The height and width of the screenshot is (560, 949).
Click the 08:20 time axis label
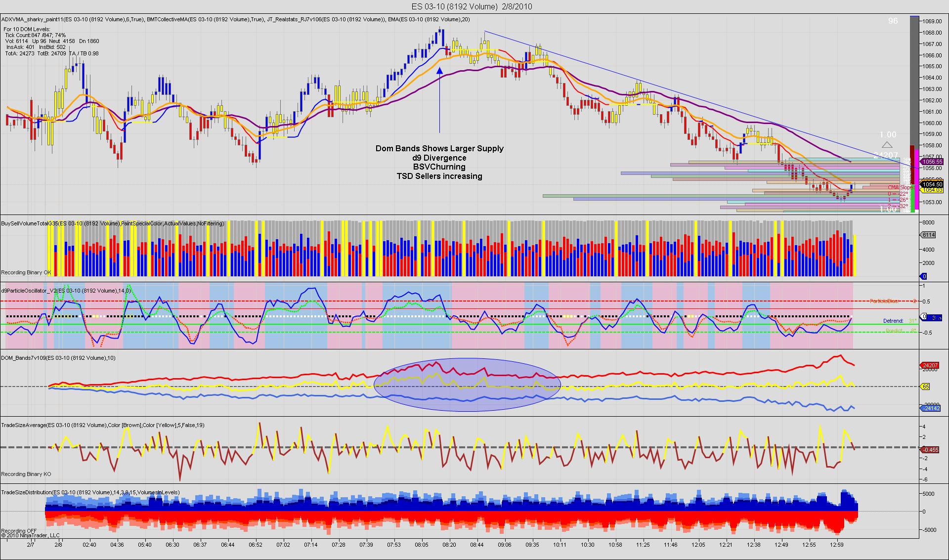[x=449, y=545]
